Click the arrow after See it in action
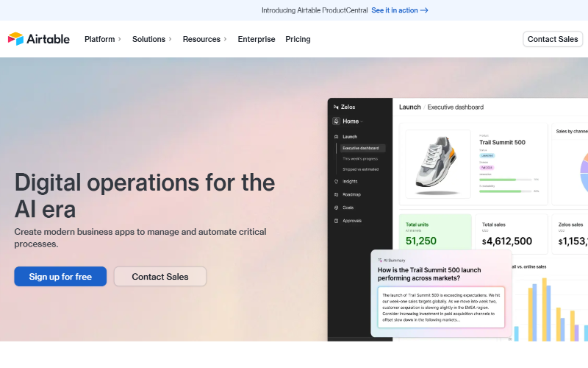Screen dimensions: 588x368 (x=424, y=10)
